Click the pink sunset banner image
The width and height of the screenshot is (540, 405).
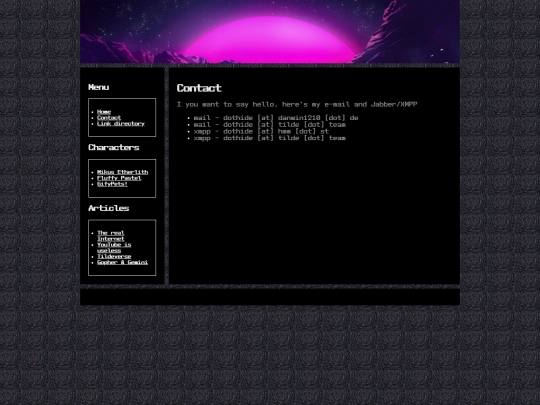(x=270, y=32)
